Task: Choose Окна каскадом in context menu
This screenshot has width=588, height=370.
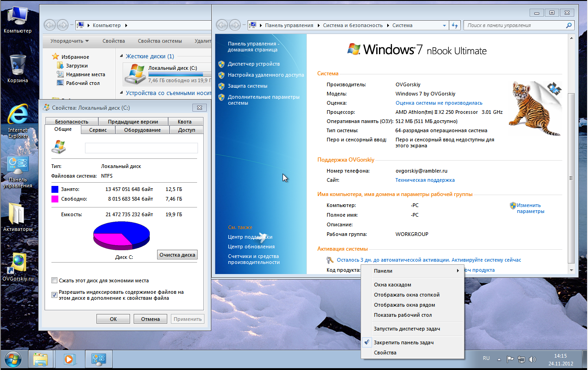Action: click(413, 285)
